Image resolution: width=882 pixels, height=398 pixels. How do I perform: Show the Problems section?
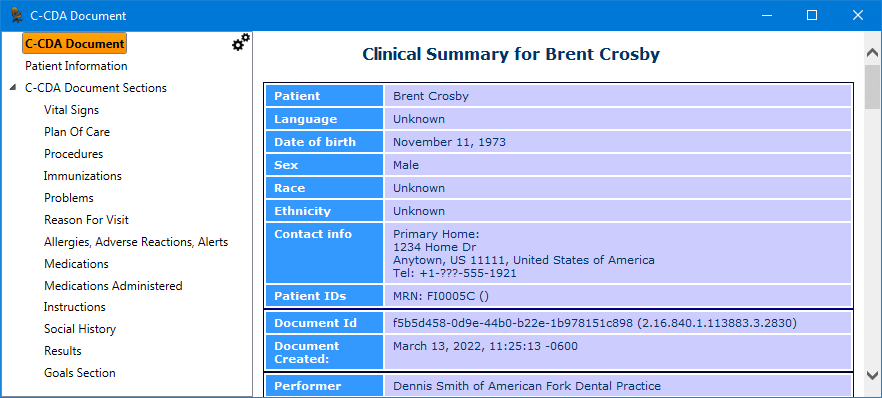tap(69, 198)
